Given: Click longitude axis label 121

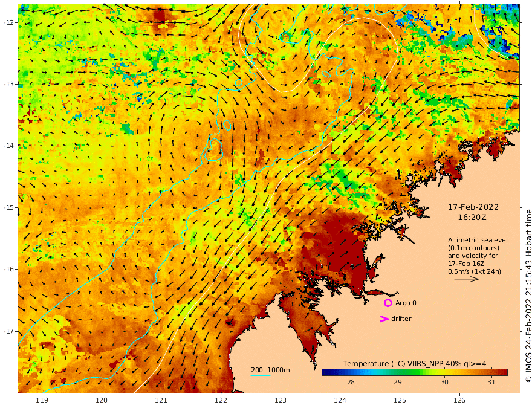Looking at the screenshot, I should pyautogui.click(x=161, y=400).
